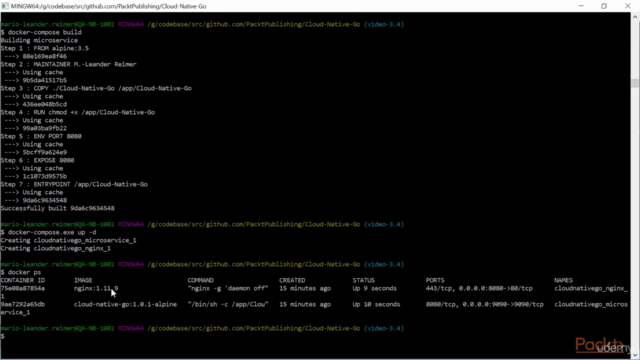Viewport: 640px width, 360px height.
Task: Click 'Creating cloudnativego_microservice_1' line
Action: click(x=68, y=240)
